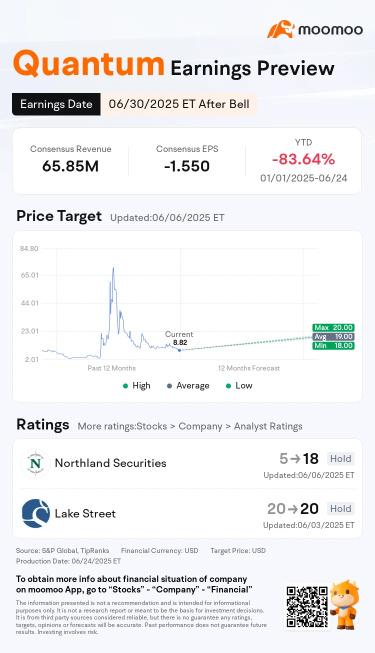375x653 pixels.
Task: Click the Min 18.00 price label
Action: click(x=333, y=346)
